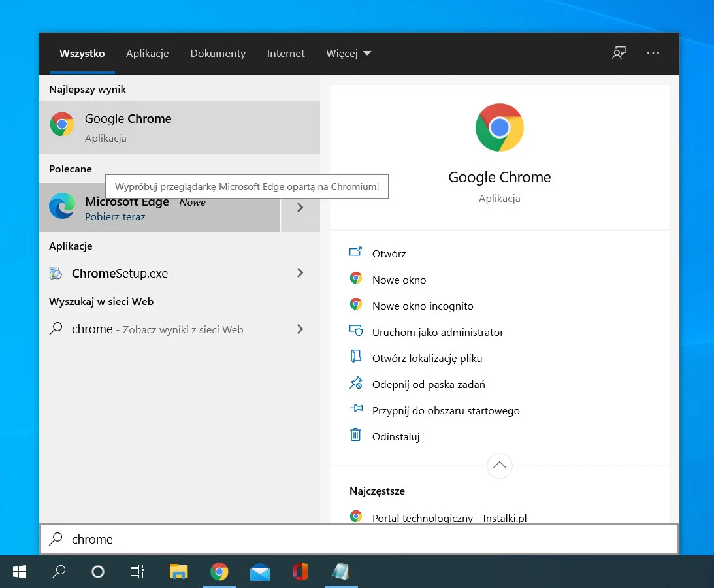Click the feedback icon in search header
The height and width of the screenshot is (588, 714).
coord(619,54)
